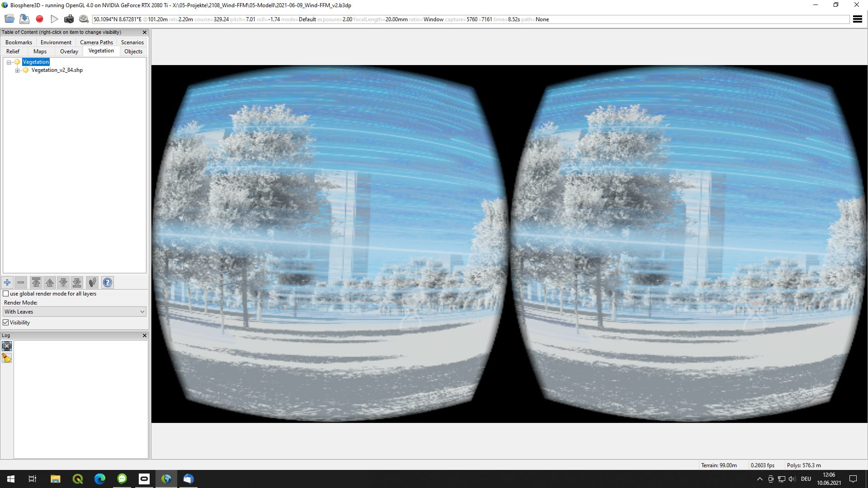Open a project with the folder icon
The width and height of the screenshot is (868, 488).
(9, 19)
